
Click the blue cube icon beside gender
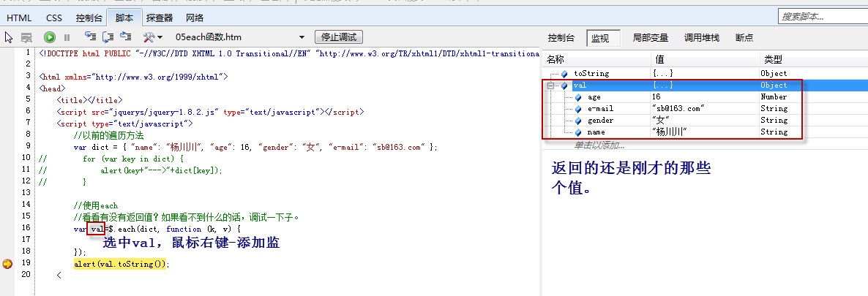tap(578, 121)
